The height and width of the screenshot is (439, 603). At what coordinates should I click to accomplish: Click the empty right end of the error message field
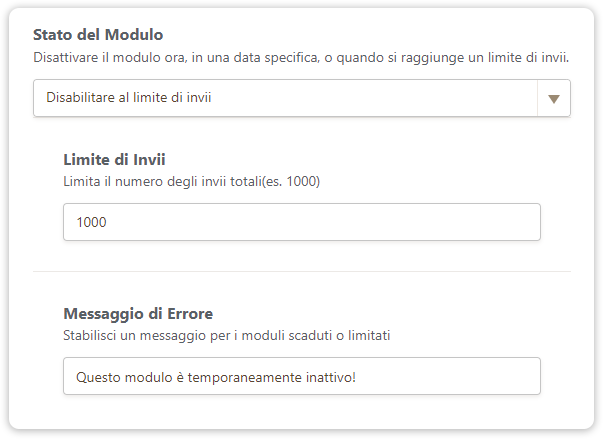[480, 376]
